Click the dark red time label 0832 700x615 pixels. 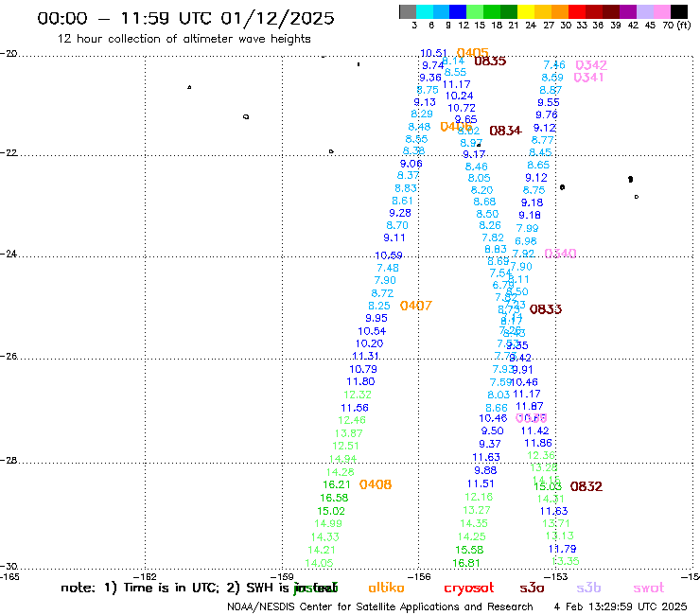[586, 486]
